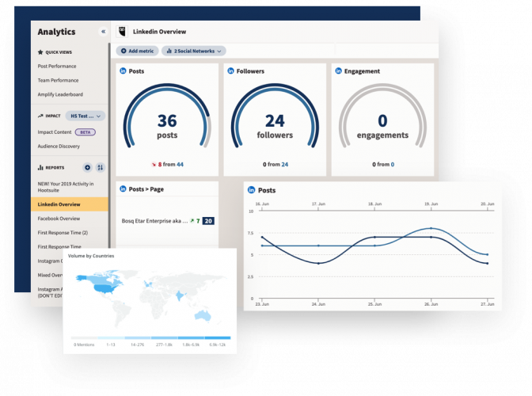Click the 44 previous posts value
Screen dimensions: 532x396
[180, 164]
